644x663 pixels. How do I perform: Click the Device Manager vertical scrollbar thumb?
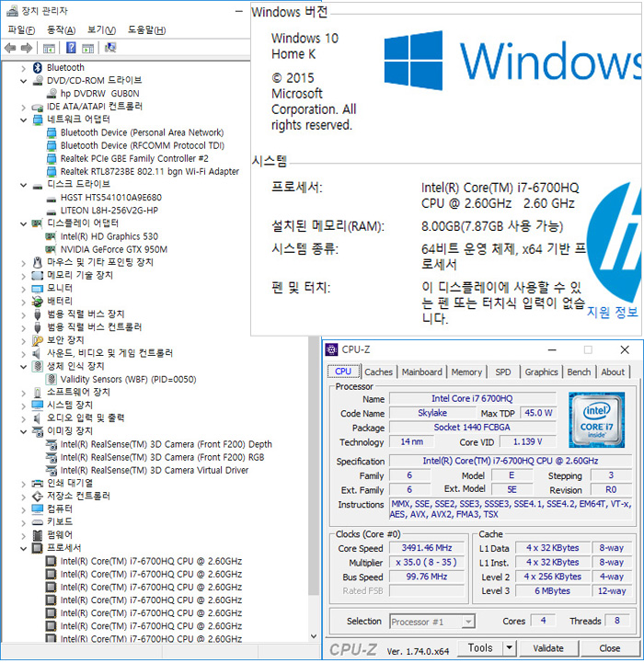pos(314,465)
